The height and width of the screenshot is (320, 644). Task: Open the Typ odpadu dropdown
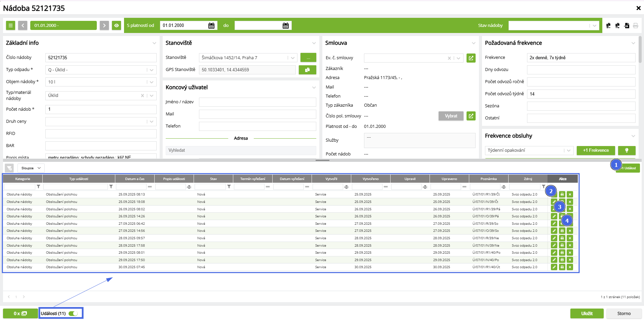point(152,70)
